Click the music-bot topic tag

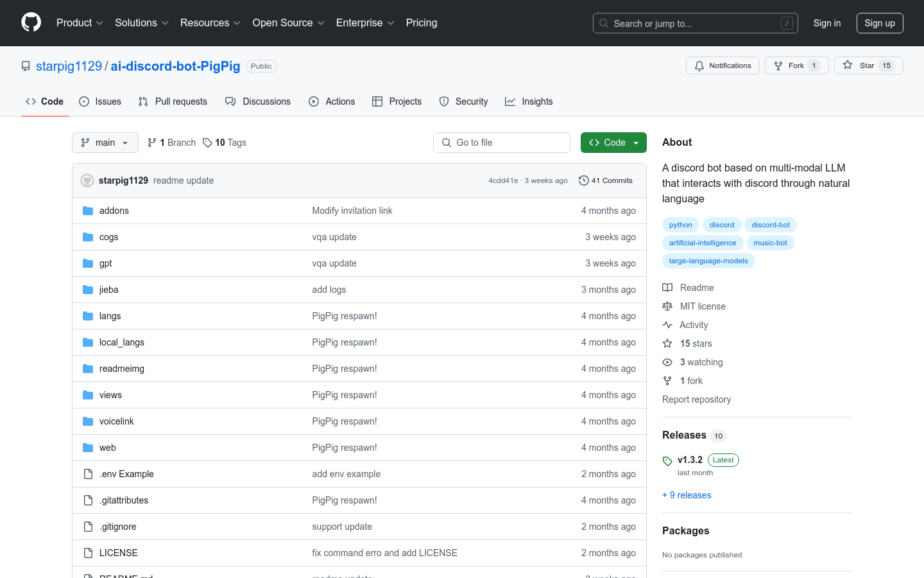click(770, 243)
